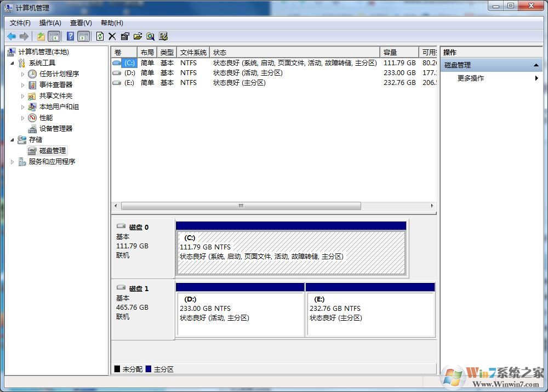
Task: Collapse the 磁盘管理 actions header
Action: [x=538, y=65]
